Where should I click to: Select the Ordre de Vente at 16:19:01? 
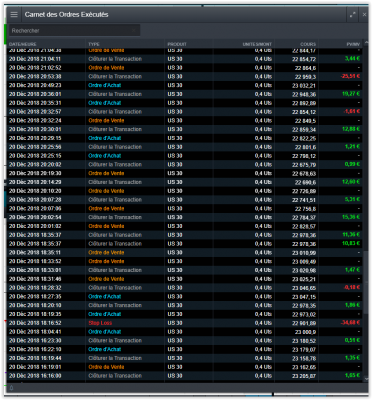[106, 367]
